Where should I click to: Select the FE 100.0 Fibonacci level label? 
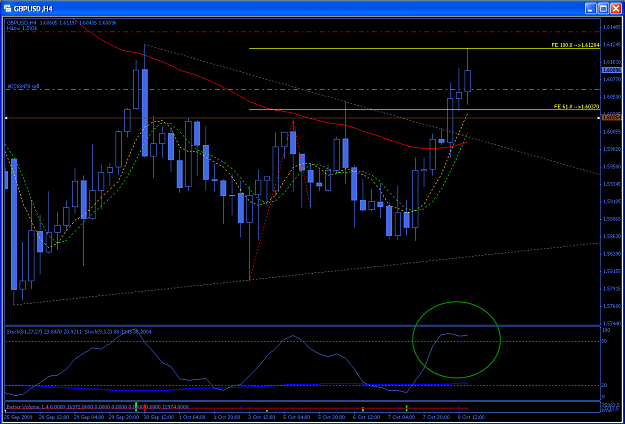[x=575, y=45]
